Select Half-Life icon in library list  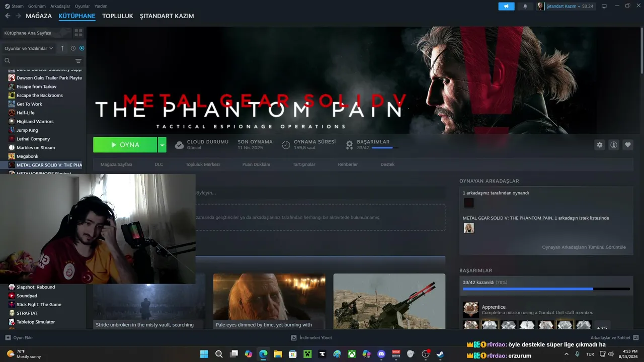tap(12, 113)
